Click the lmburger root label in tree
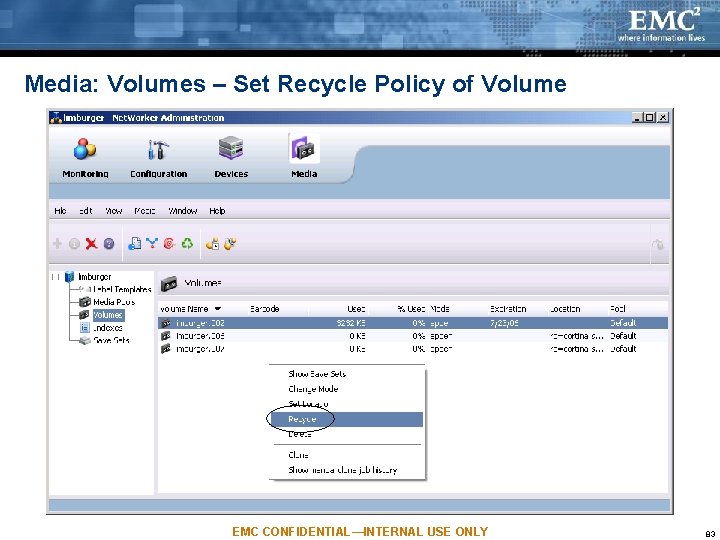720x540 pixels. [x=95, y=276]
